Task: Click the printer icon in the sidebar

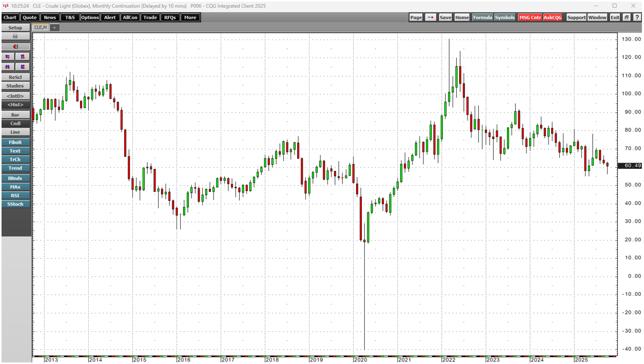Action: (15, 36)
